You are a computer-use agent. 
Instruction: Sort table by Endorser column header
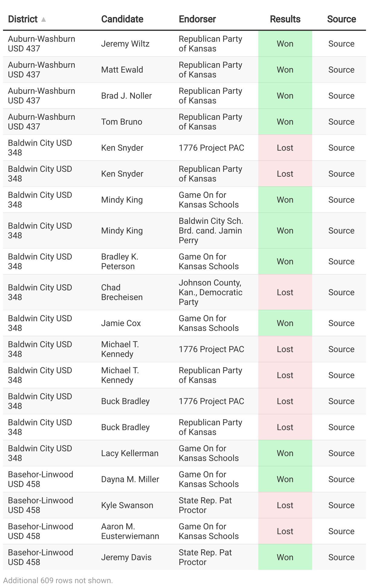tap(197, 19)
